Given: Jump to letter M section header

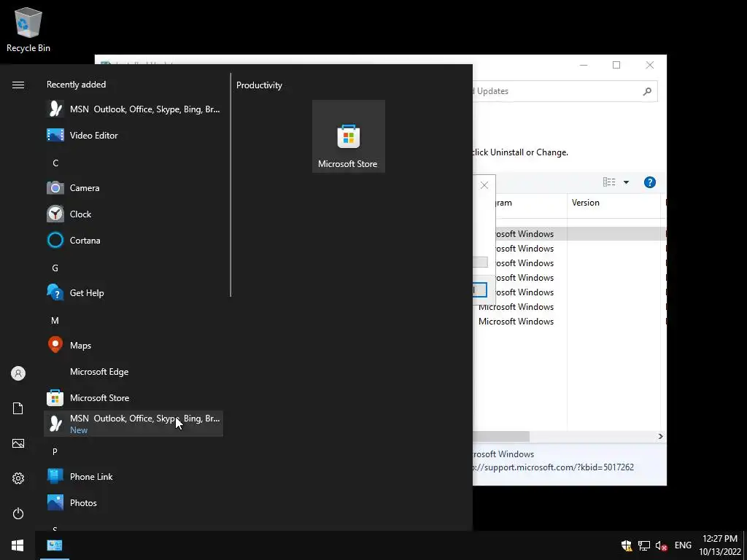Looking at the screenshot, I should click(x=55, y=321).
